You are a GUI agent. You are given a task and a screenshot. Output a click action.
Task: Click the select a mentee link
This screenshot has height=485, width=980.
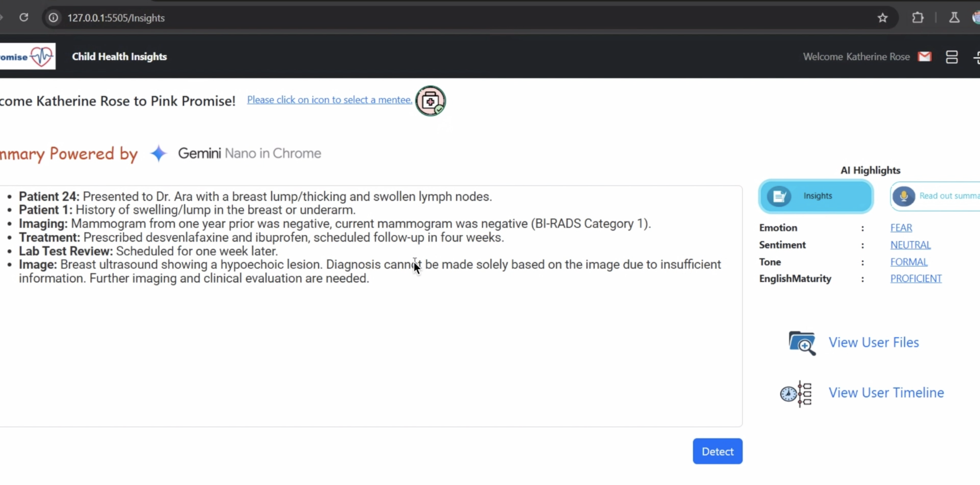pos(329,100)
